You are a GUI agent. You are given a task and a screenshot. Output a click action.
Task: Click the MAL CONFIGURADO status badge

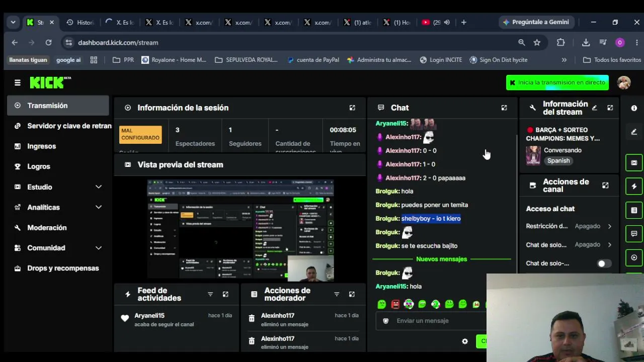click(140, 134)
